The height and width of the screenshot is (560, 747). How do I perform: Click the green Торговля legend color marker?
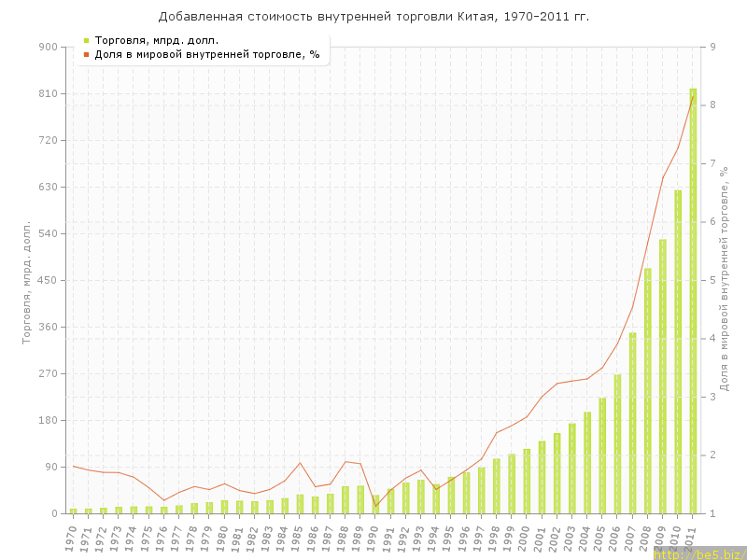pos(86,40)
